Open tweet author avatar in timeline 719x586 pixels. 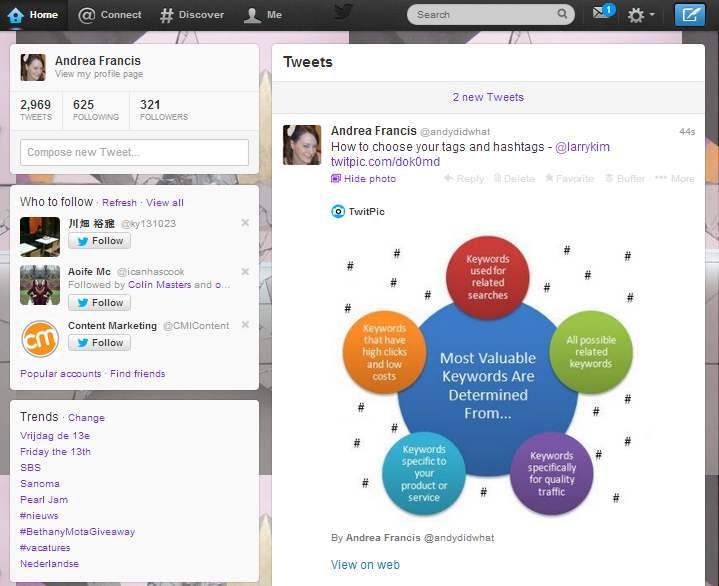coord(302,145)
